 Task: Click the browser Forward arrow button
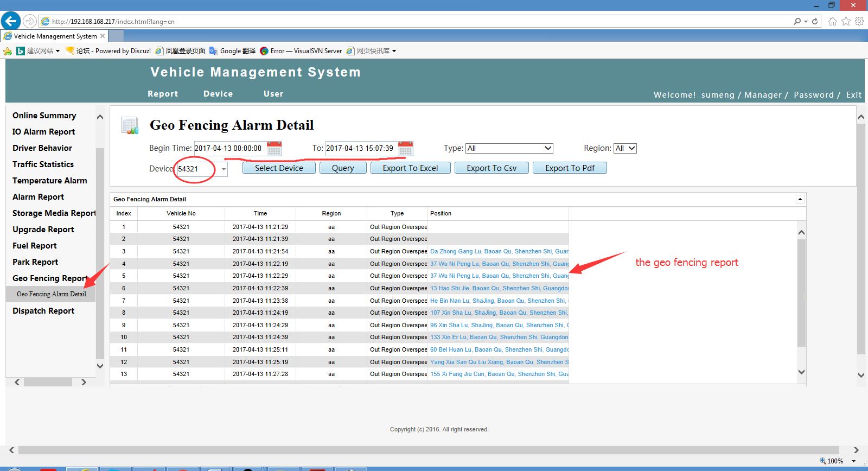point(30,21)
